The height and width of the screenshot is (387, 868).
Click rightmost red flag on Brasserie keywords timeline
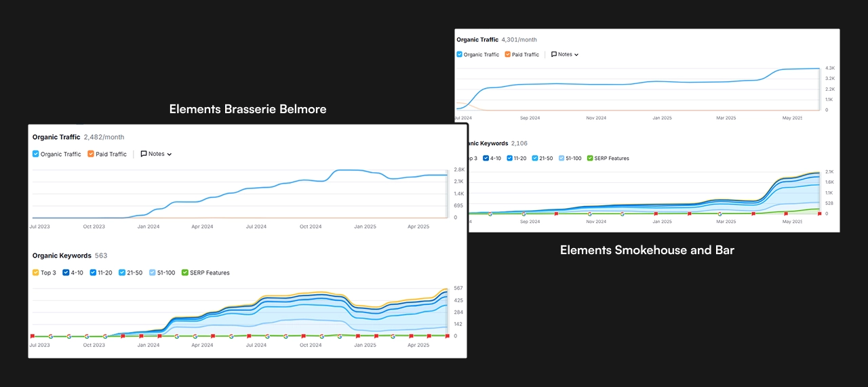coord(447,335)
